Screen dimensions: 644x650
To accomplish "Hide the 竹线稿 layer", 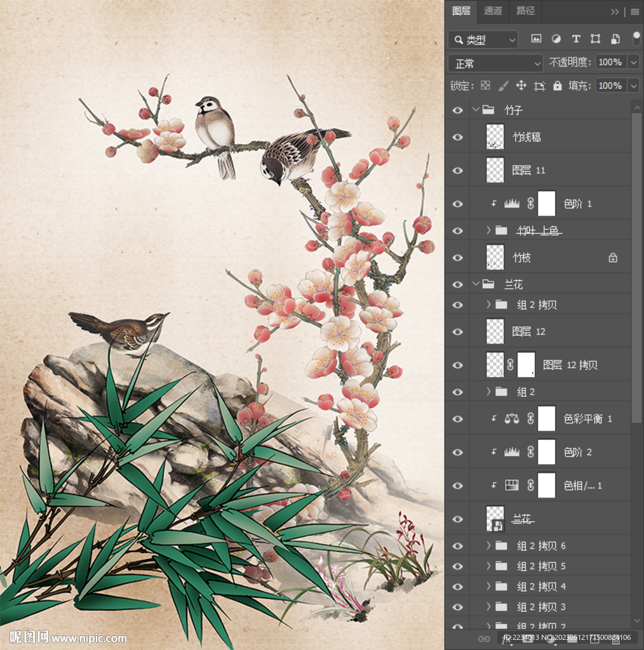I will click(457, 137).
